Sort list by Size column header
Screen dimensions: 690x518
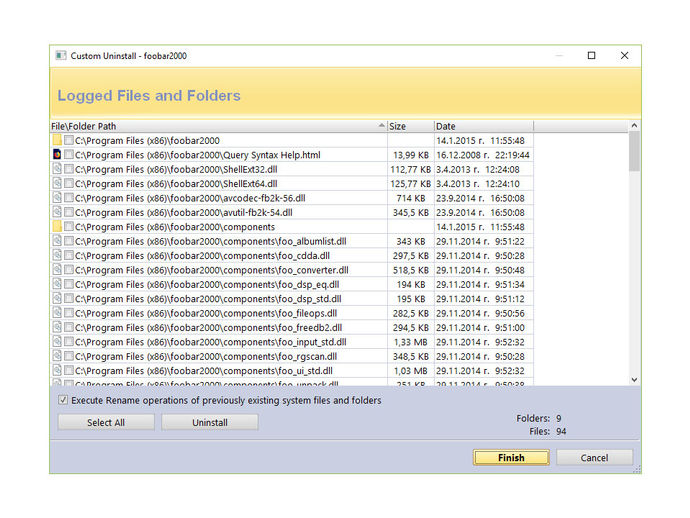[411, 126]
